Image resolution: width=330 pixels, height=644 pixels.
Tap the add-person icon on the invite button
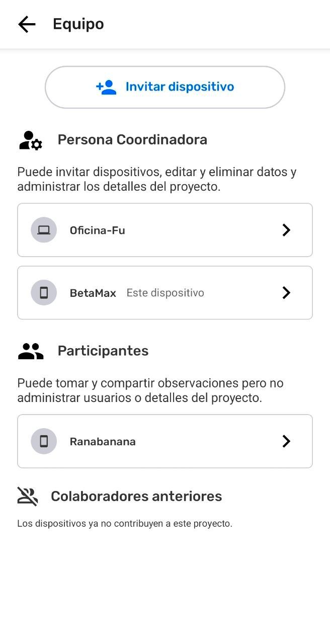(x=106, y=87)
